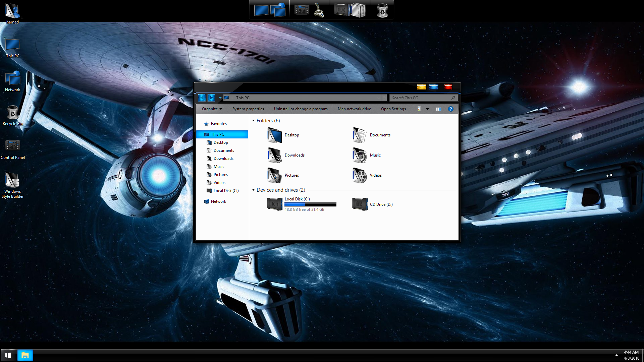Open the CD Drive (D:) icon

tap(360, 204)
